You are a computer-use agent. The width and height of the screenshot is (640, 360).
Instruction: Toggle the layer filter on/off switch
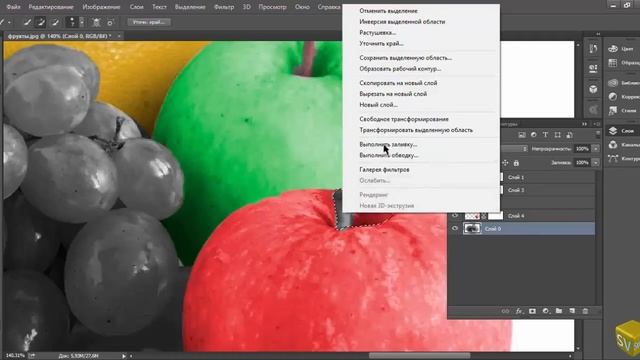point(598,134)
